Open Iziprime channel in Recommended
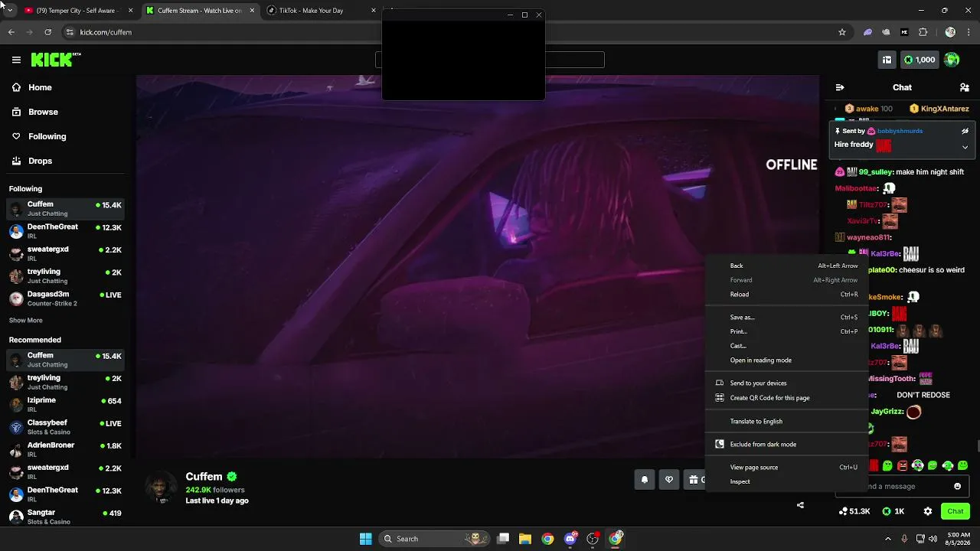 [66, 404]
